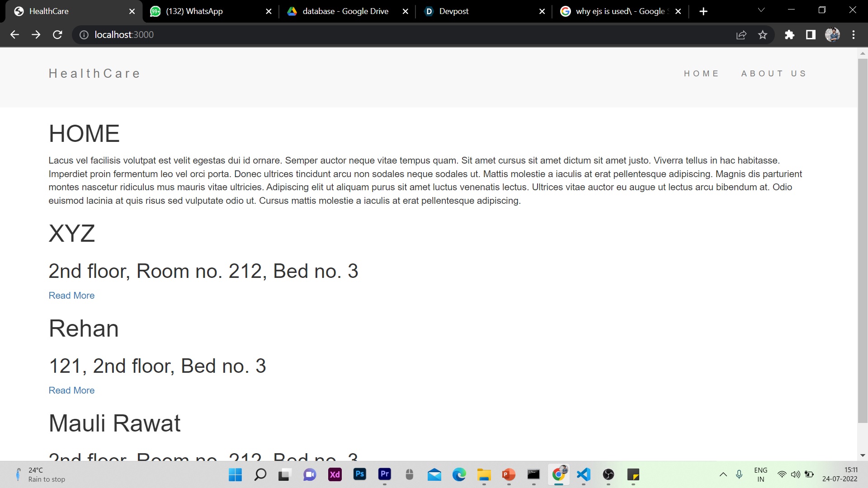
Task: Reload the localhost page
Action: point(57,35)
